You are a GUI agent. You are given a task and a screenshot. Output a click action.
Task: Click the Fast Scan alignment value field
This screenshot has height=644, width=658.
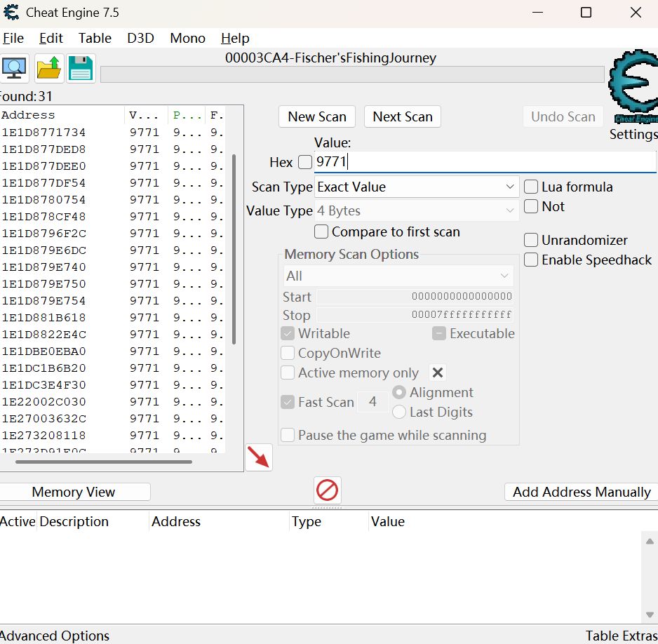pyautogui.click(x=372, y=402)
